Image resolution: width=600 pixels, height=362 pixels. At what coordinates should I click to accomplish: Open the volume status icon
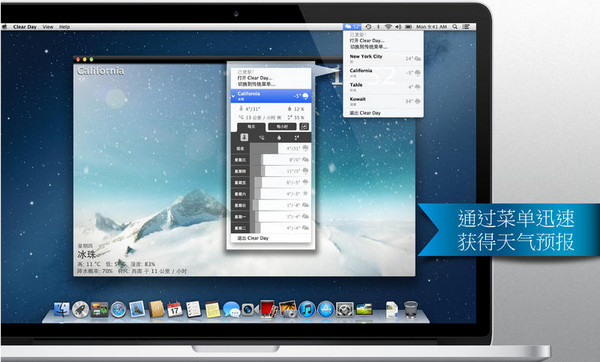(398, 27)
